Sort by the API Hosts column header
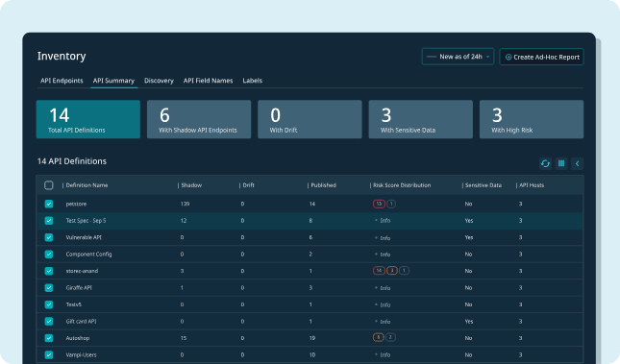The image size is (620, 364). [532, 185]
